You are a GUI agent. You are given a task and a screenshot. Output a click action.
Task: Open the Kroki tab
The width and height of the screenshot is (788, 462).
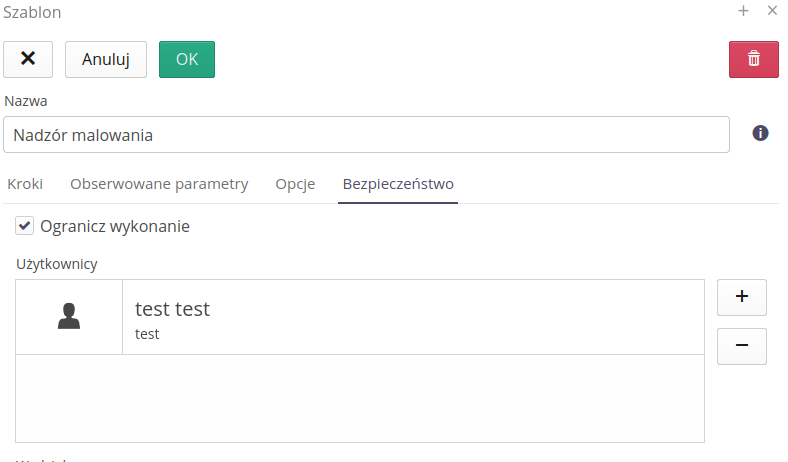[x=25, y=184]
